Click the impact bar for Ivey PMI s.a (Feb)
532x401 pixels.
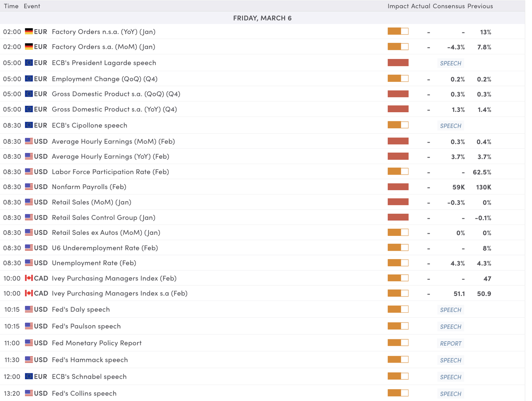tap(398, 293)
